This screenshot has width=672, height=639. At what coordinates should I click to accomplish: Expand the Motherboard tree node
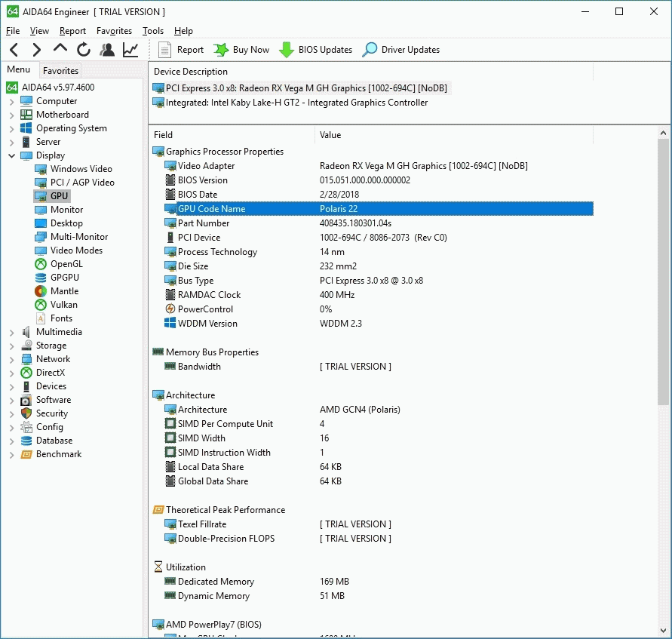pyautogui.click(x=11, y=115)
